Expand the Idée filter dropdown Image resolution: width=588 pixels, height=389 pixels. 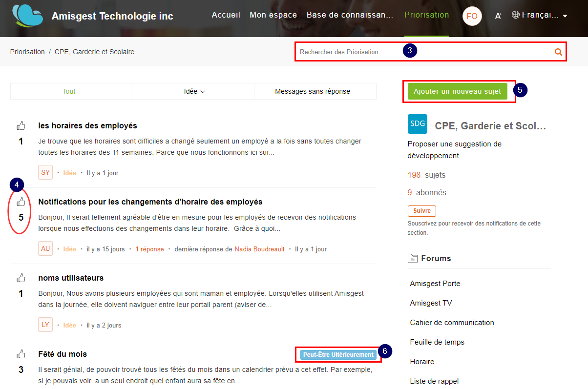click(193, 91)
